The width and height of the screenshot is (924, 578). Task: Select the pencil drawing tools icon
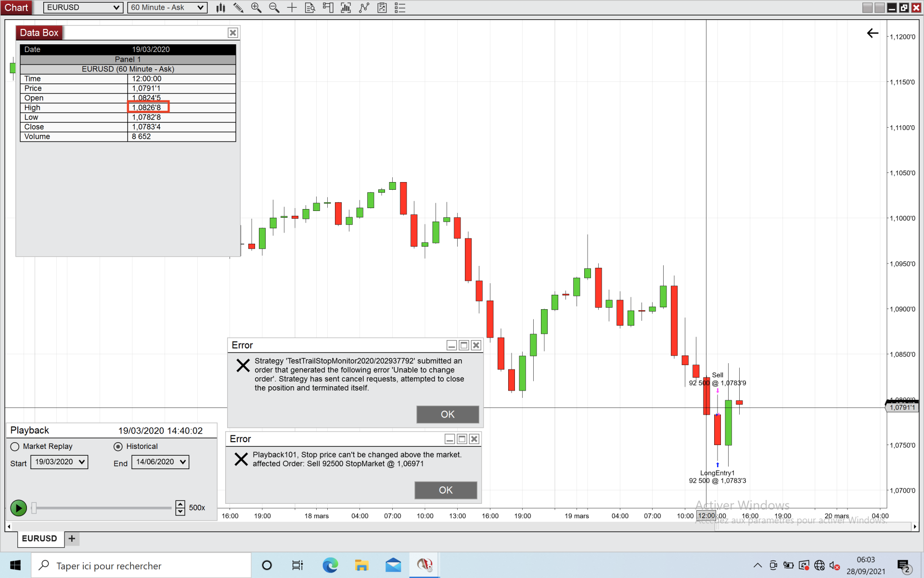[x=238, y=8]
